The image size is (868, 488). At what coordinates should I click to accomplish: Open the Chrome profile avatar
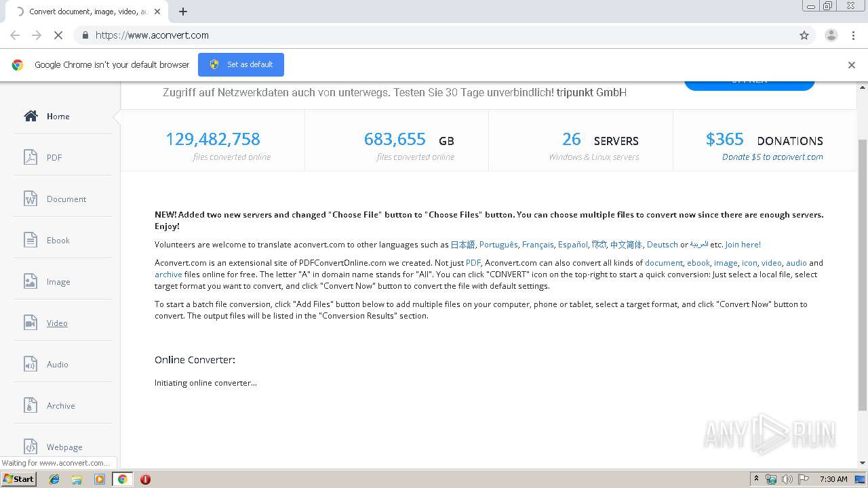(831, 35)
